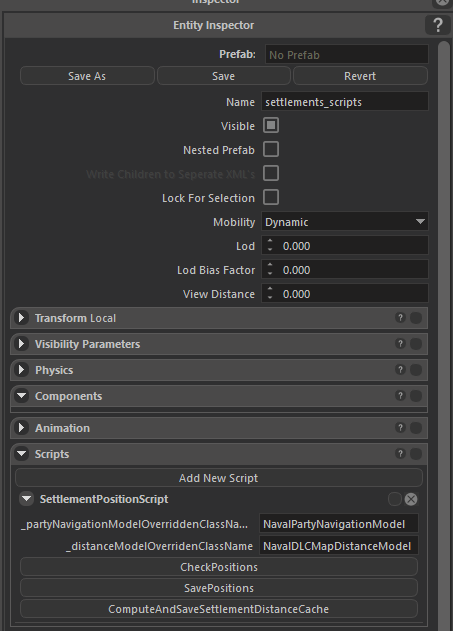Click the inspector vertical scrollbar

click(x=444, y=334)
